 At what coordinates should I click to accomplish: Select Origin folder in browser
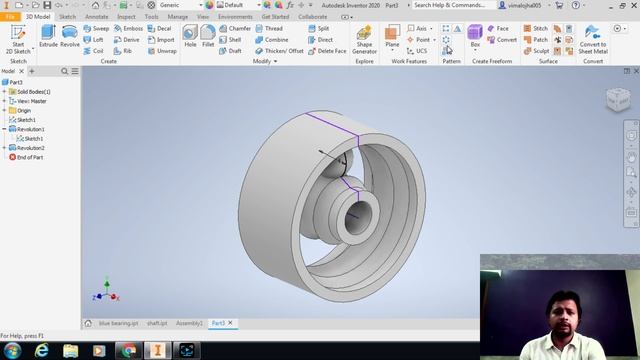point(20,111)
